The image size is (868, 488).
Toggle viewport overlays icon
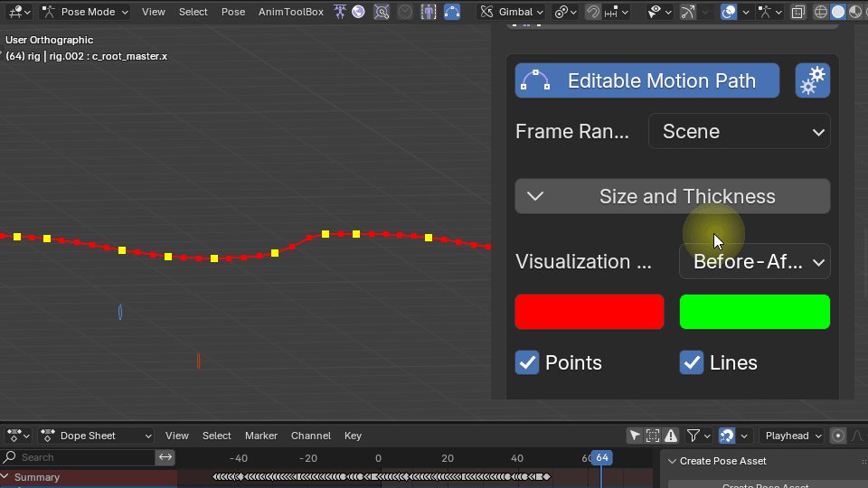(729, 12)
